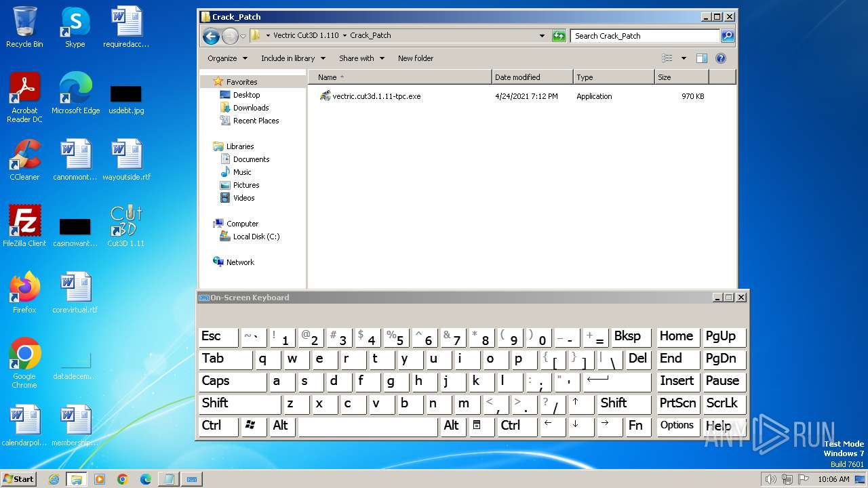This screenshot has width=868, height=488.
Task: Open Windows Media Player taskbar icon
Action: tap(100, 479)
